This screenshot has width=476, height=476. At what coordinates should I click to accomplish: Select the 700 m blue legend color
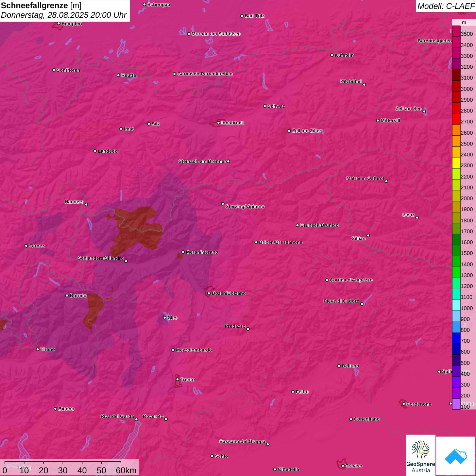(456, 338)
